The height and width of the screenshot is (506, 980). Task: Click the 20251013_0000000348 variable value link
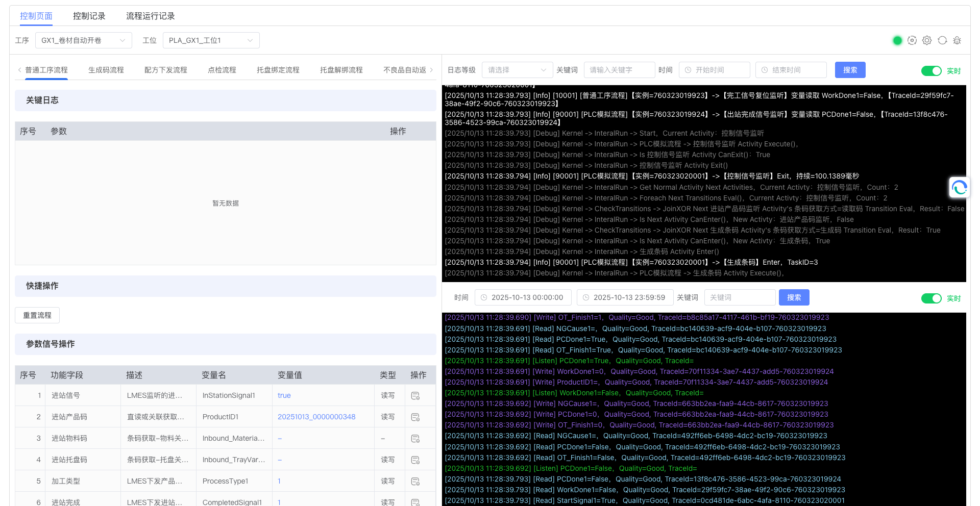[316, 417]
